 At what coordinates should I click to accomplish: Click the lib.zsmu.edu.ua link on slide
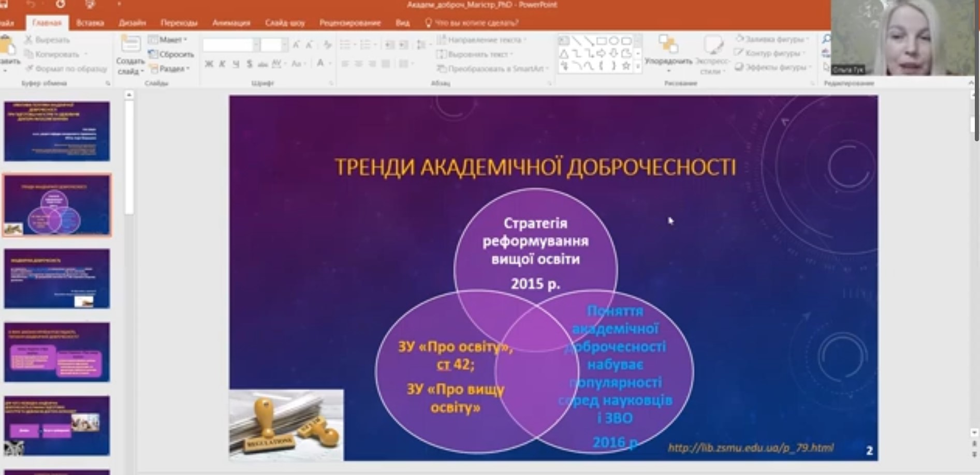pos(751,448)
